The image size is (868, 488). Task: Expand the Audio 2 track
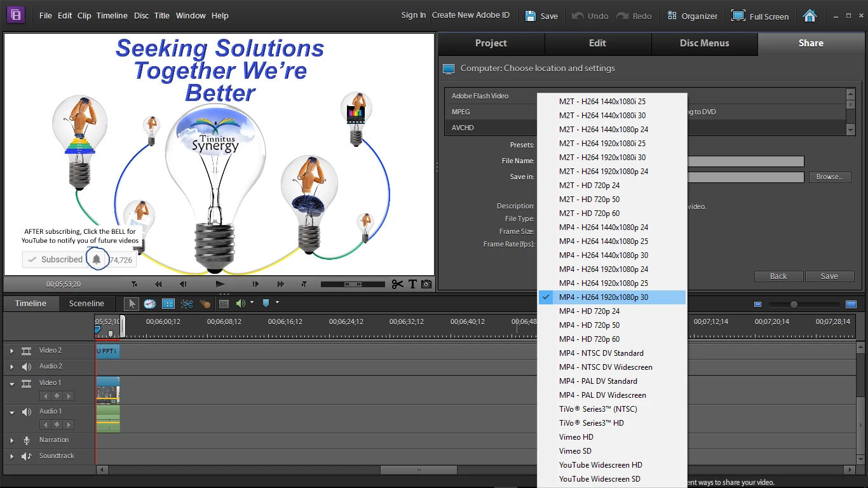point(11,367)
